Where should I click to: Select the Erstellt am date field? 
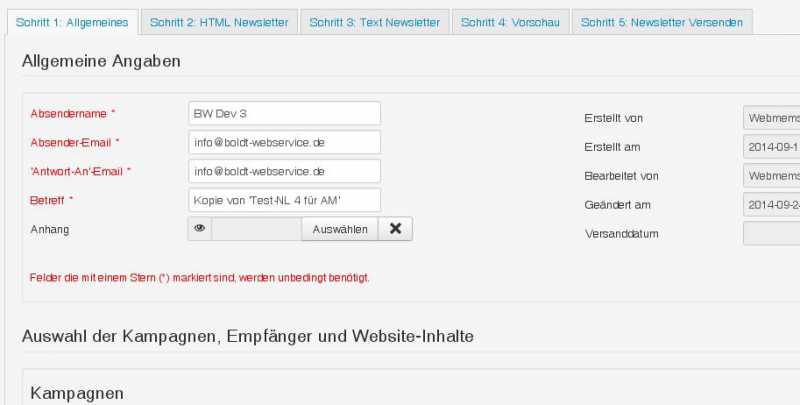coord(772,147)
